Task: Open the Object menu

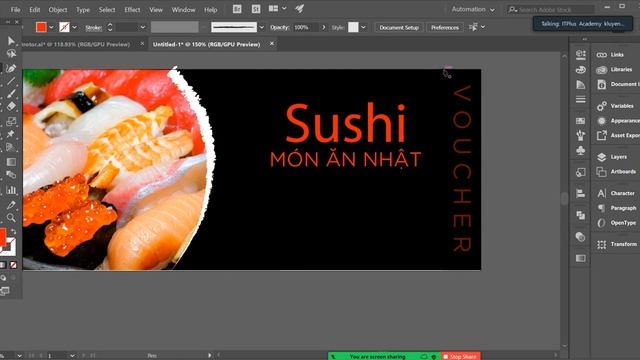Action: [x=58, y=9]
